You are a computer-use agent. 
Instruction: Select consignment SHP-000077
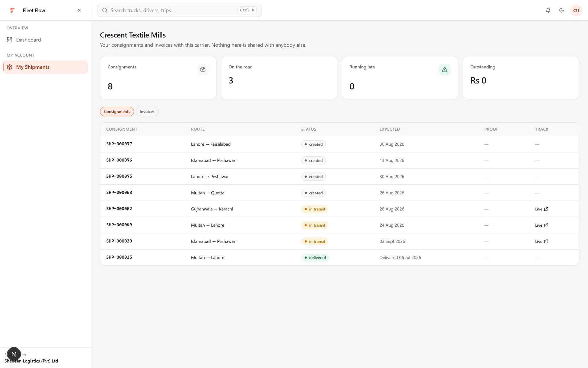(119, 144)
